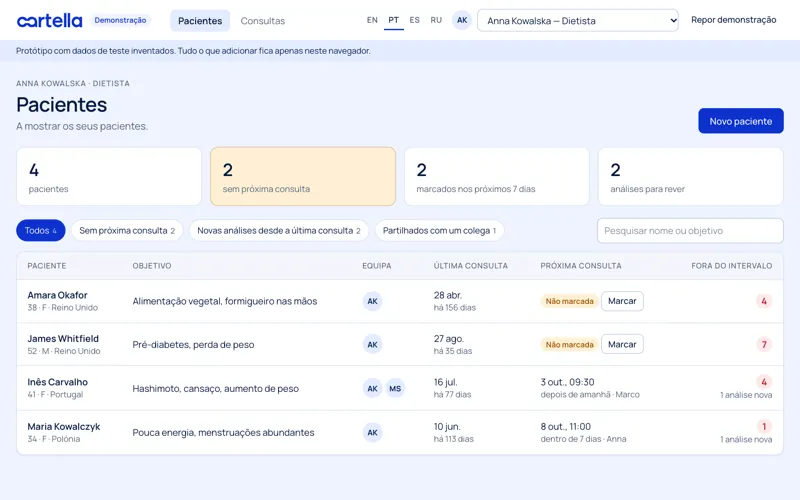
Task: Open patient Maria Kowalczyk
Action: coord(64,427)
